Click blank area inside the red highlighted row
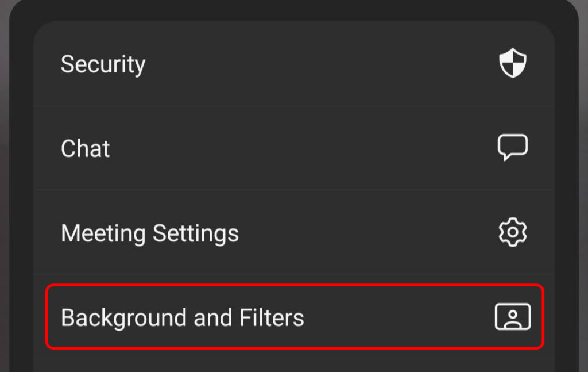The width and height of the screenshot is (588, 372). click(x=396, y=317)
